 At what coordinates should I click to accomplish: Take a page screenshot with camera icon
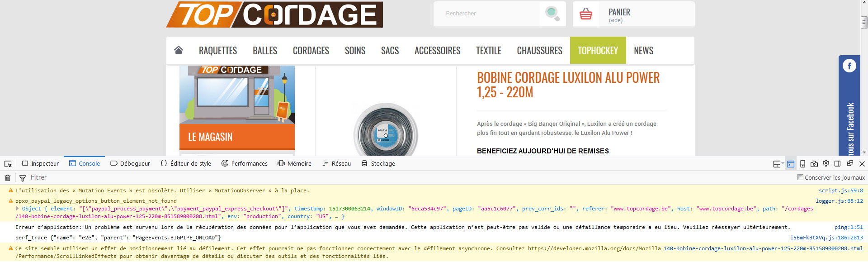click(814, 164)
